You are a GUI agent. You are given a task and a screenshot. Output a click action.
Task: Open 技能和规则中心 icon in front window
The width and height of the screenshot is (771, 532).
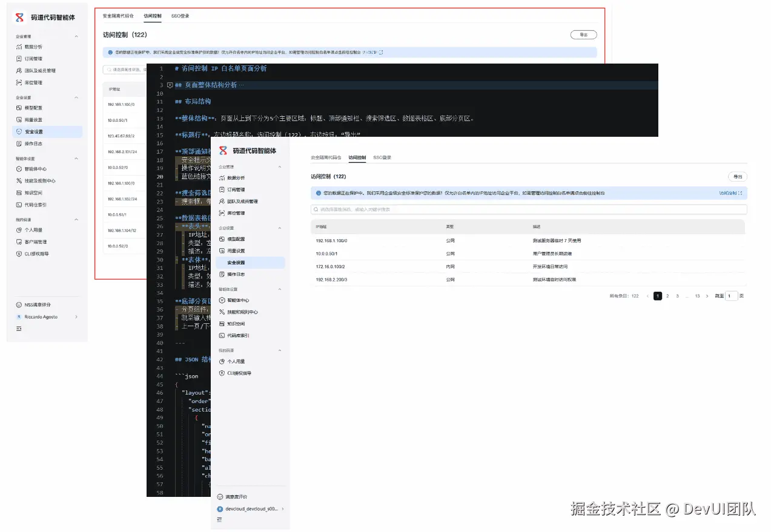222,312
